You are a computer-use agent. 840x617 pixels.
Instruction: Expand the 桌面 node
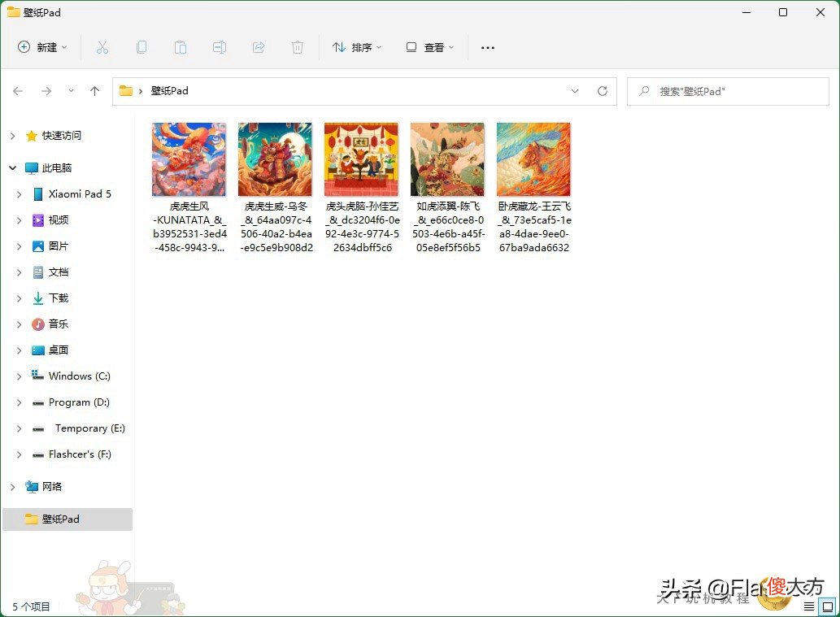tap(20, 350)
